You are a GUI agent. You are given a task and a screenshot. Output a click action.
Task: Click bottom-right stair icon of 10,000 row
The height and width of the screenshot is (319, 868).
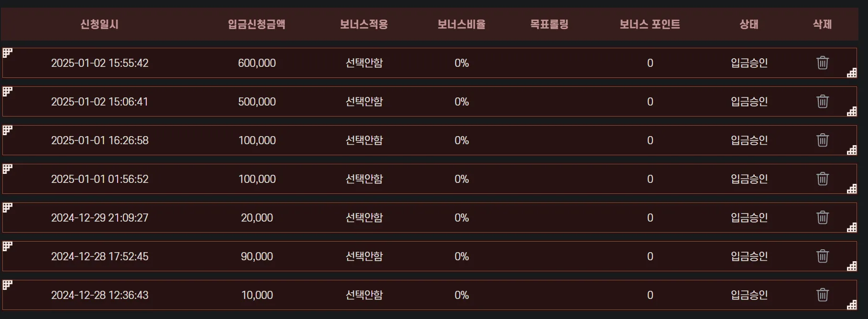[852, 305]
